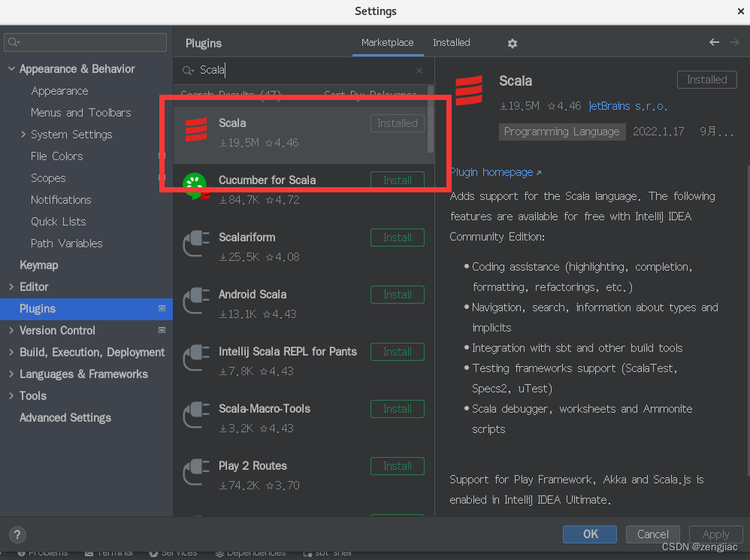Click the Intellij Scala REPL plugin icon

tap(197, 358)
